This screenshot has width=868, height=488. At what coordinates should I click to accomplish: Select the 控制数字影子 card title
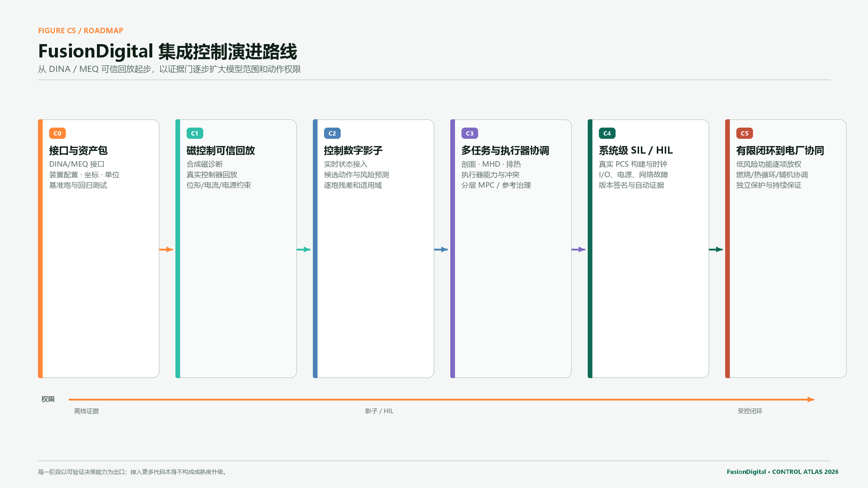click(353, 150)
